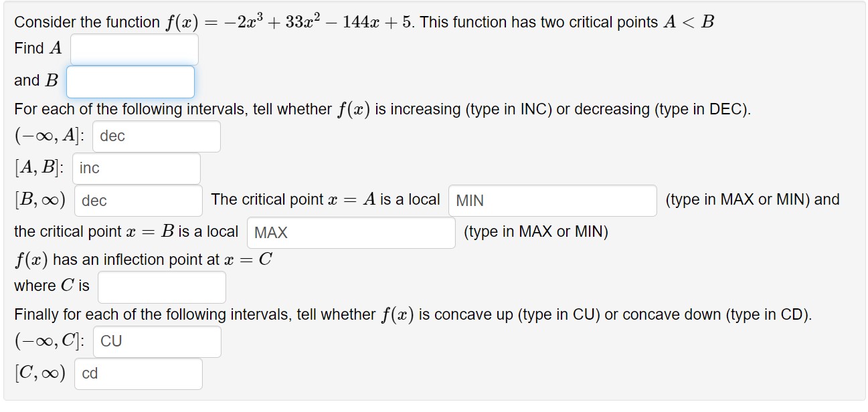Viewport: 868px width, 412px height.
Task: Click the MAX answer box
Action: (350, 232)
